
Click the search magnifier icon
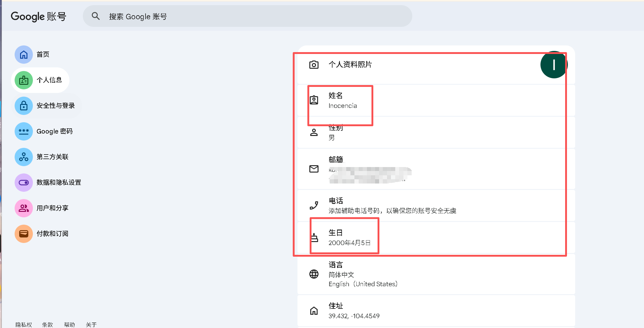[x=96, y=16]
